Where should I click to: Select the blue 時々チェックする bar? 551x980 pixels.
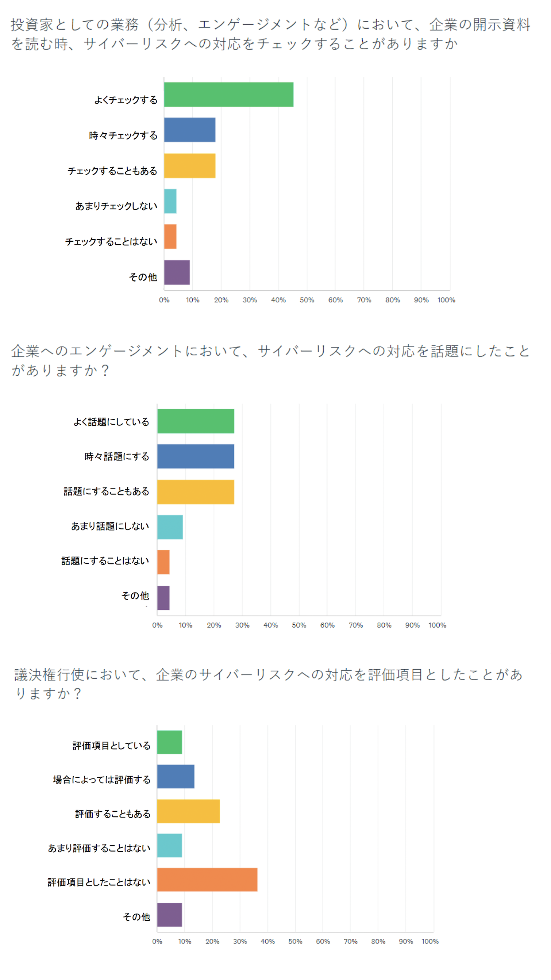pos(189,130)
